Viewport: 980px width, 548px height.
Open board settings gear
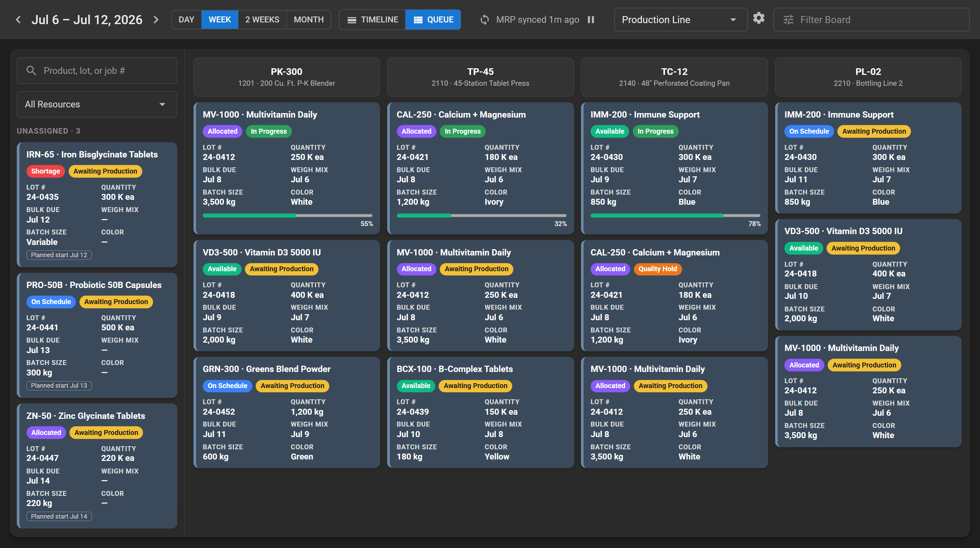pos(758,18)
